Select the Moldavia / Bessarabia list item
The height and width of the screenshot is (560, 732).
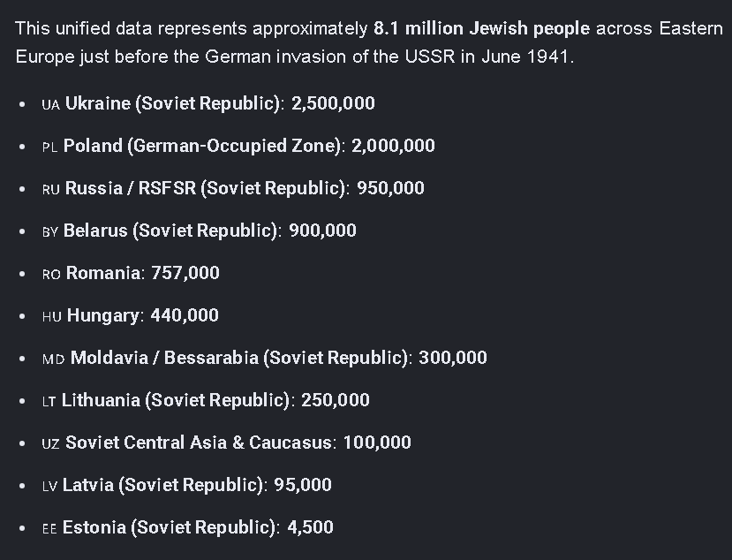264,358
